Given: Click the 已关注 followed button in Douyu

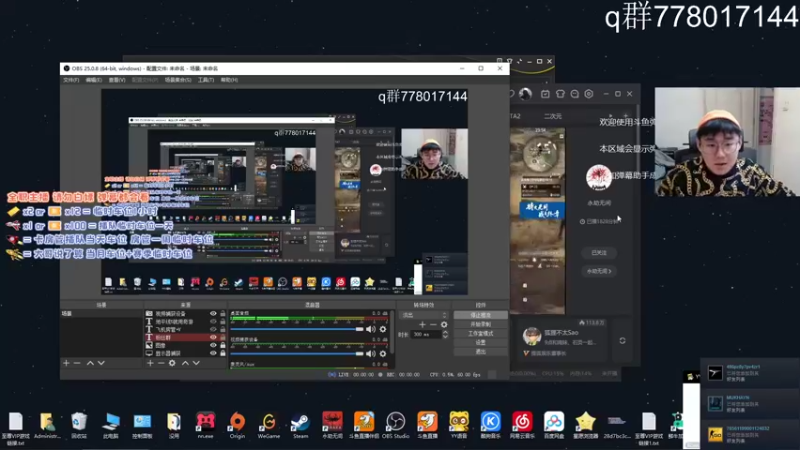Looking at the screenshot, I should (599, 253).
